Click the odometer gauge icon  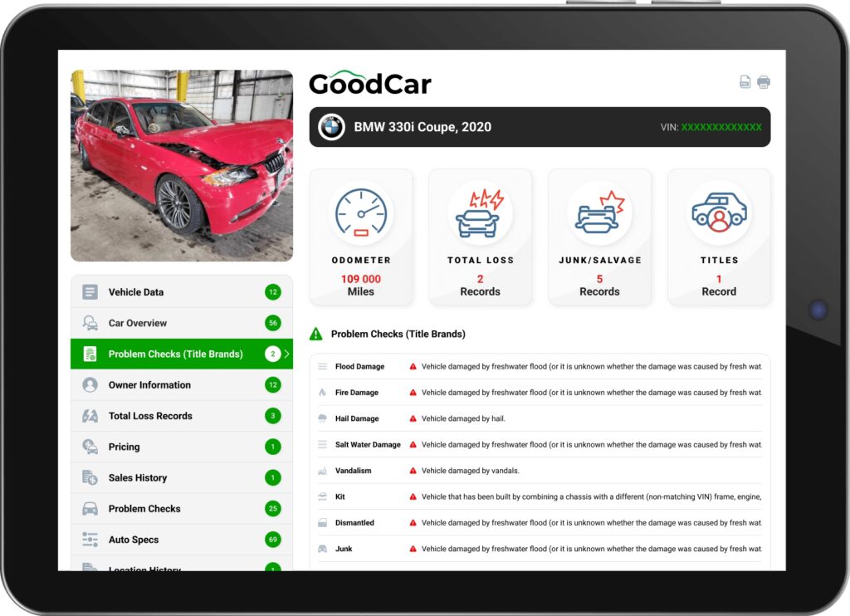[x=361, y=213]
